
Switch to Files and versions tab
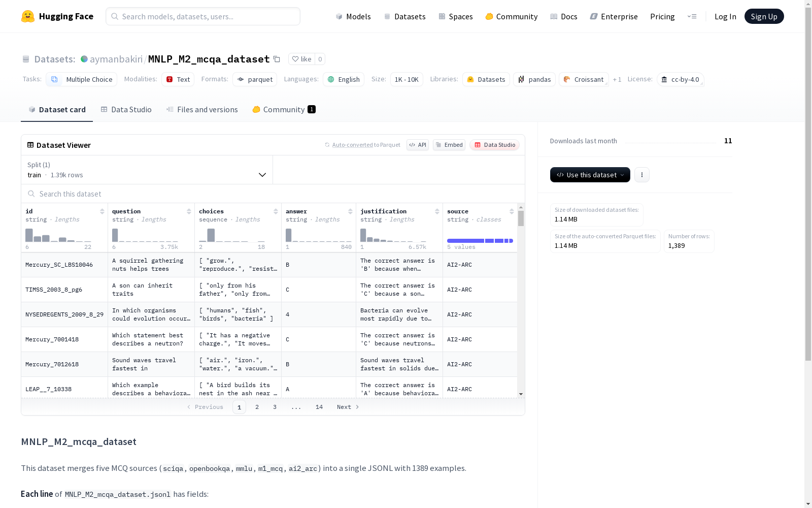point(202,109)
